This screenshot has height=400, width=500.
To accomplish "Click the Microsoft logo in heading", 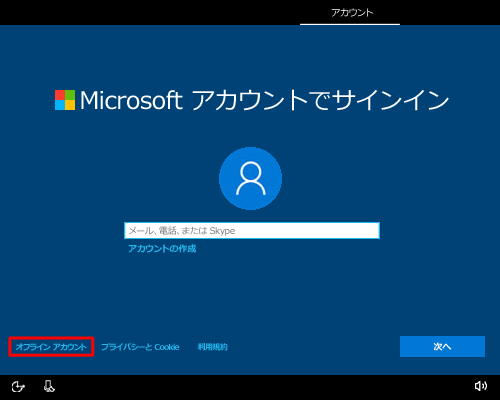I will point(65,100).
